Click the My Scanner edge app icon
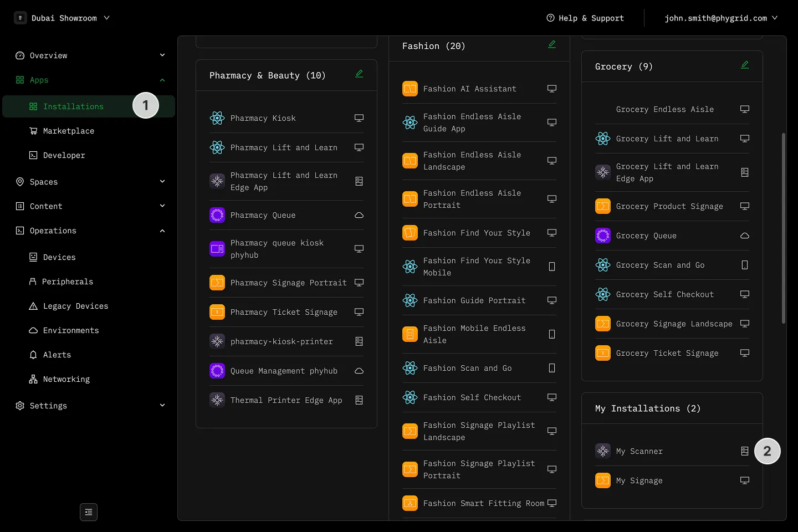The height and width of the screenshot is (532, 798). [603, 451]
